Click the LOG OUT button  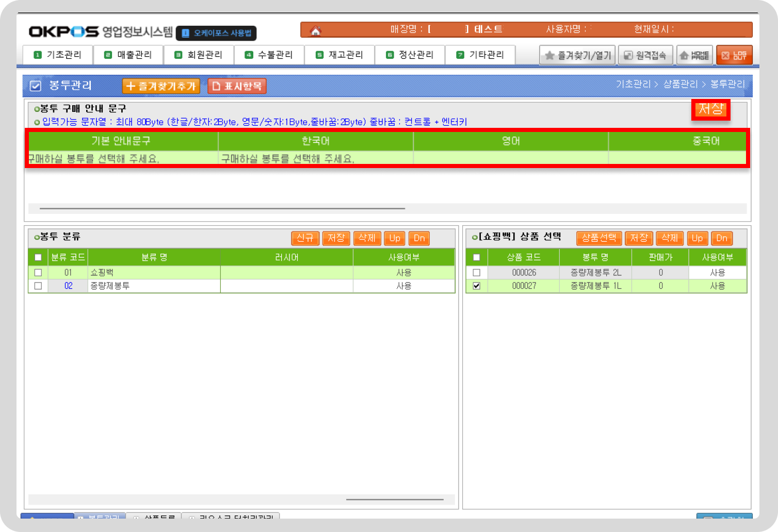pyautogui.click(x=734, y=55)
